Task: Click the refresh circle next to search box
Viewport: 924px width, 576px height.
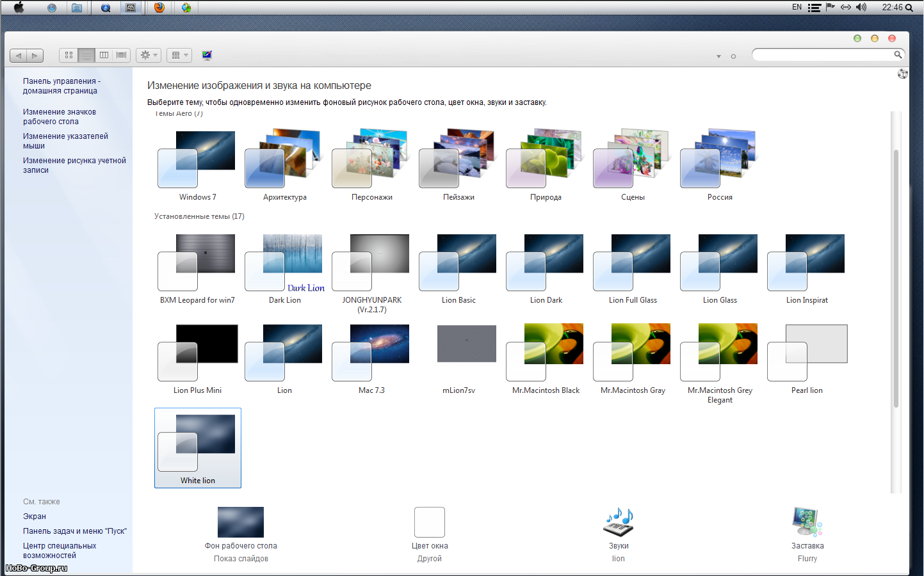Action: click(x=733, y=56)
